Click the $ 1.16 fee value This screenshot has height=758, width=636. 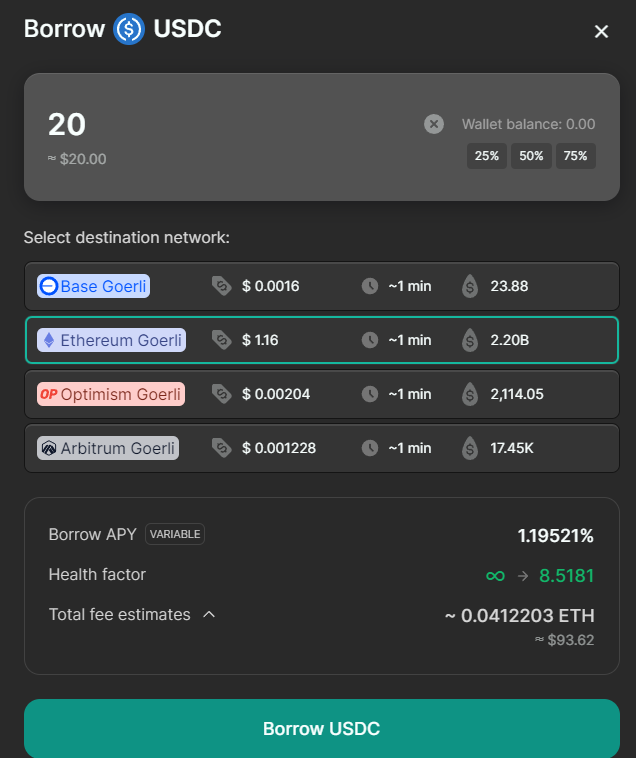260,340
